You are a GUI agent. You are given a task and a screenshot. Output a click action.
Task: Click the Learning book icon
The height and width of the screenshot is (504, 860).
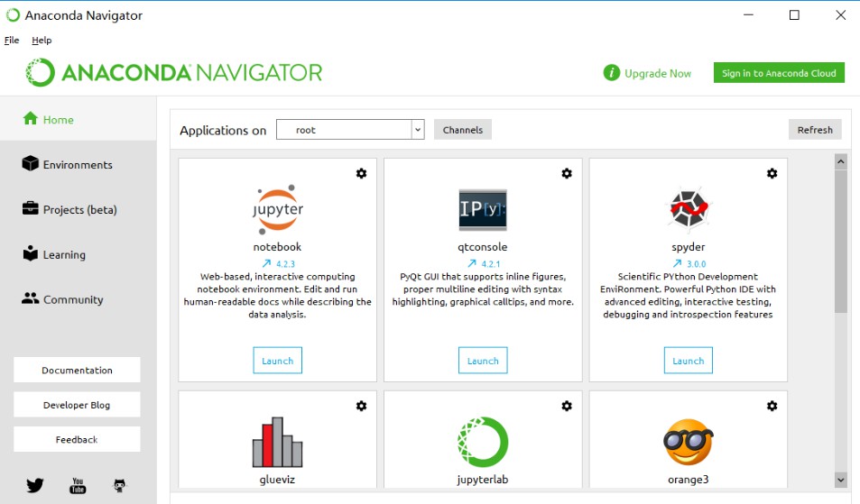pos(31,253)
